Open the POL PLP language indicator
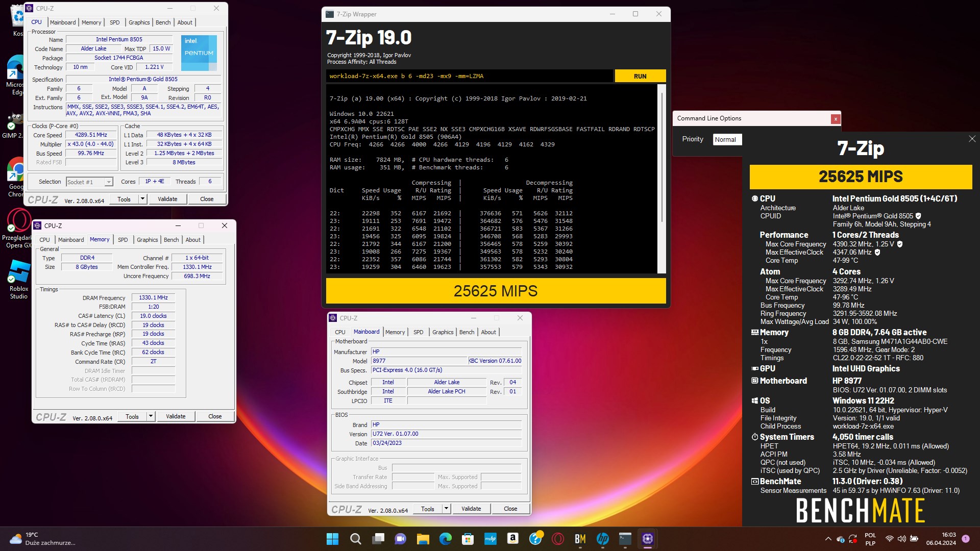Image resolution: width=980 pixels, height=551 pixels. [870, 539]
